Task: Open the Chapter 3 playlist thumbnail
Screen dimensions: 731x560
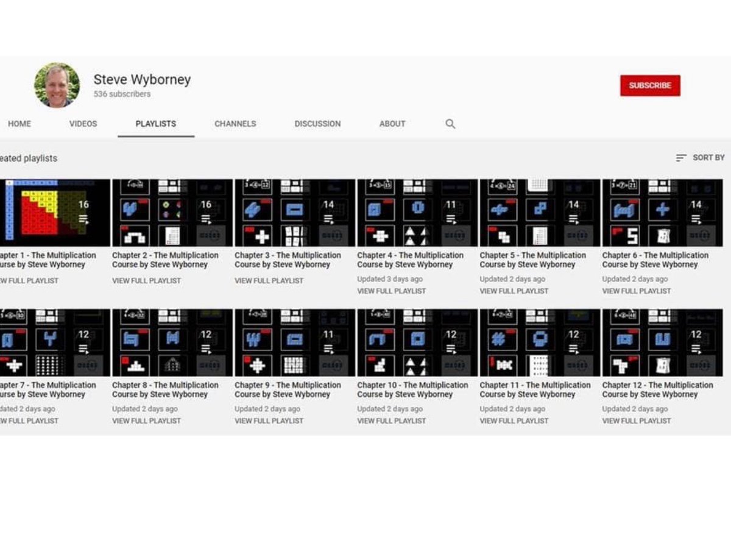Action: (295, 213)
